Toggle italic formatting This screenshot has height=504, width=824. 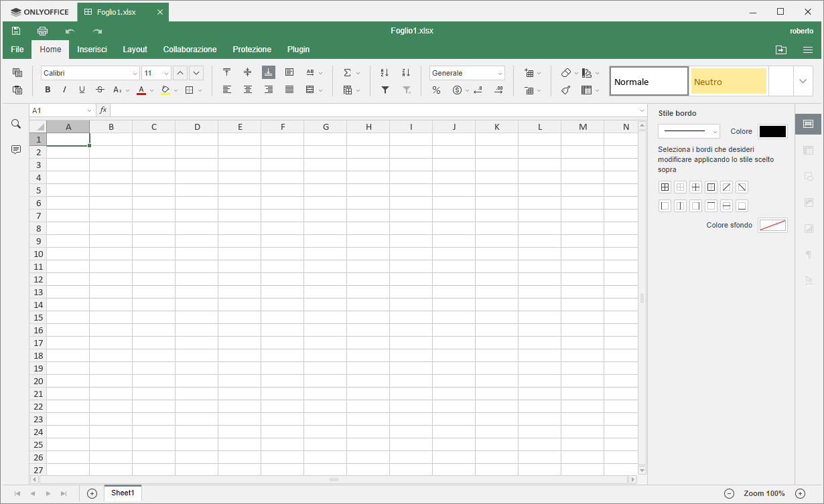point(65,90)
